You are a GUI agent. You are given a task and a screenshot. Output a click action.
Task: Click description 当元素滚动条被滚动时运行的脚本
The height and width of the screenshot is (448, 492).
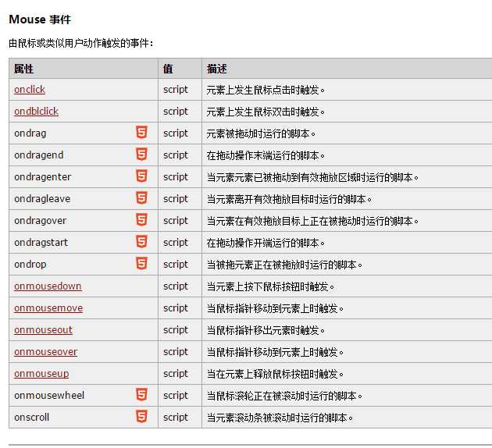click(x=280, y=418)
